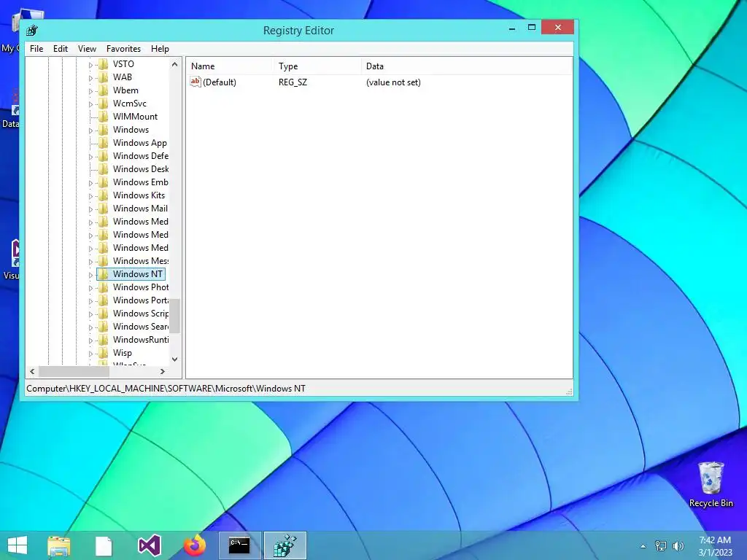Select the Windows Phot key
747x560 pixels.
141,287
